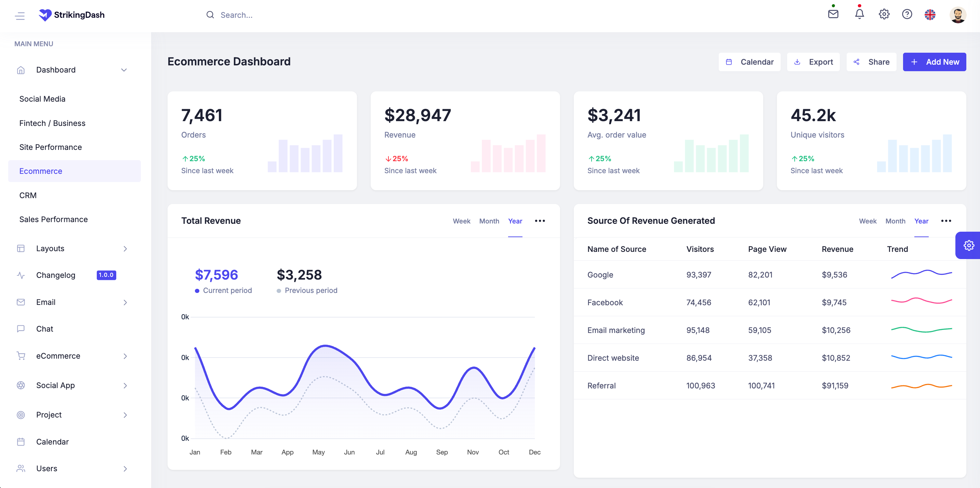Switch Total Revenue to Week tab
Screen dimensions: 980x488
click(x=462, y=221)
